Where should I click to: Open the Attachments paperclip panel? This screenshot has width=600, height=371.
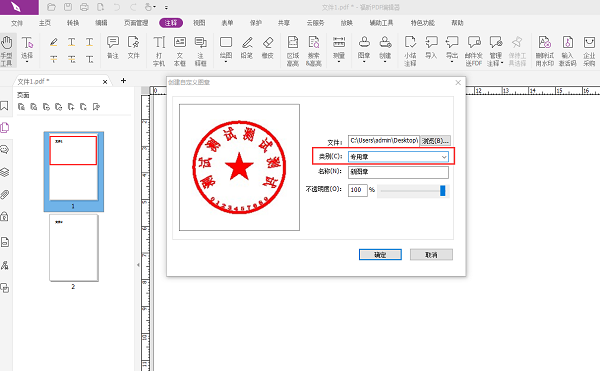pos(5,194)
